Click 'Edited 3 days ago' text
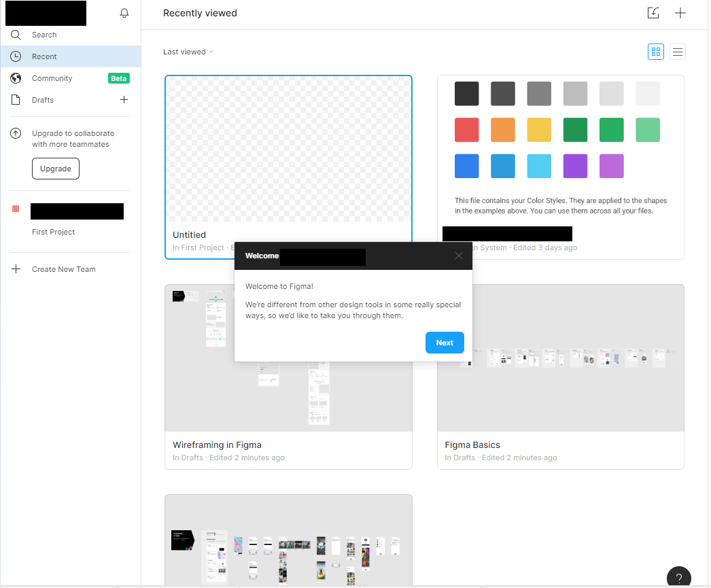 point(545,247)
